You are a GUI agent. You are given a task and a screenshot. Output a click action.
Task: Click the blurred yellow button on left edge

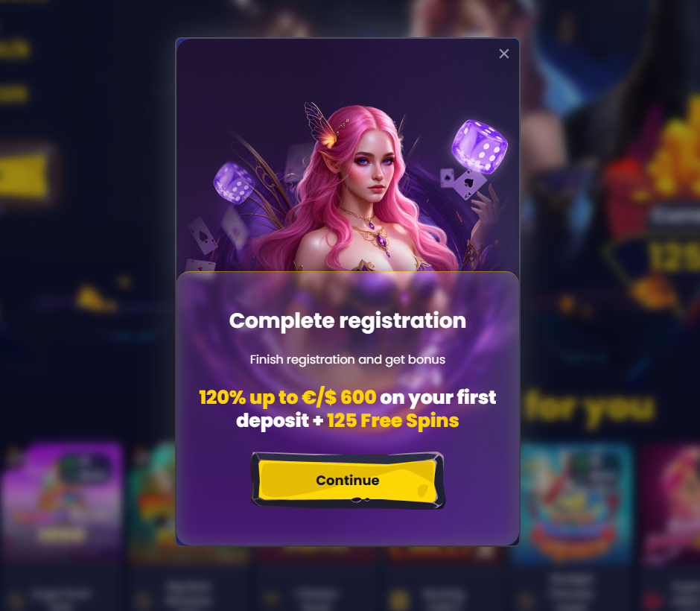pyautogui.click(x=24, y=176)
